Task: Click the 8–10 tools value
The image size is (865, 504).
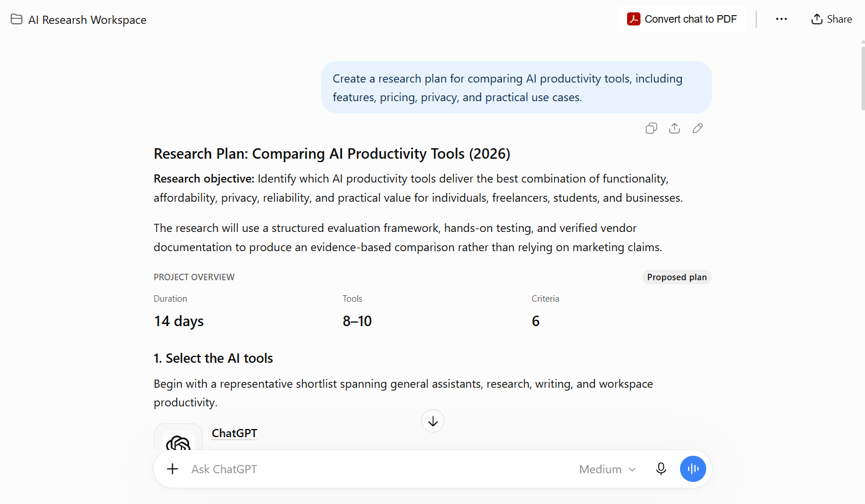Action: point(357,321)
